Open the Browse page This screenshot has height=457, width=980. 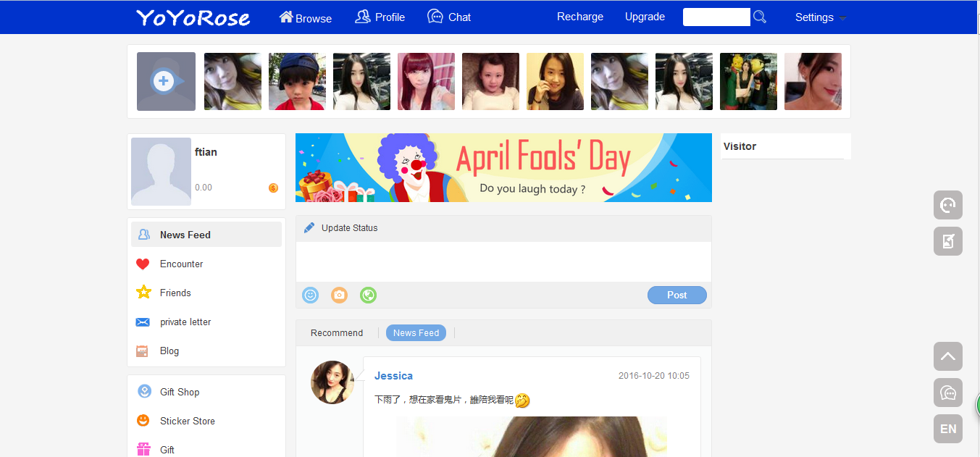pyautogui.click(x=306, y=17)
